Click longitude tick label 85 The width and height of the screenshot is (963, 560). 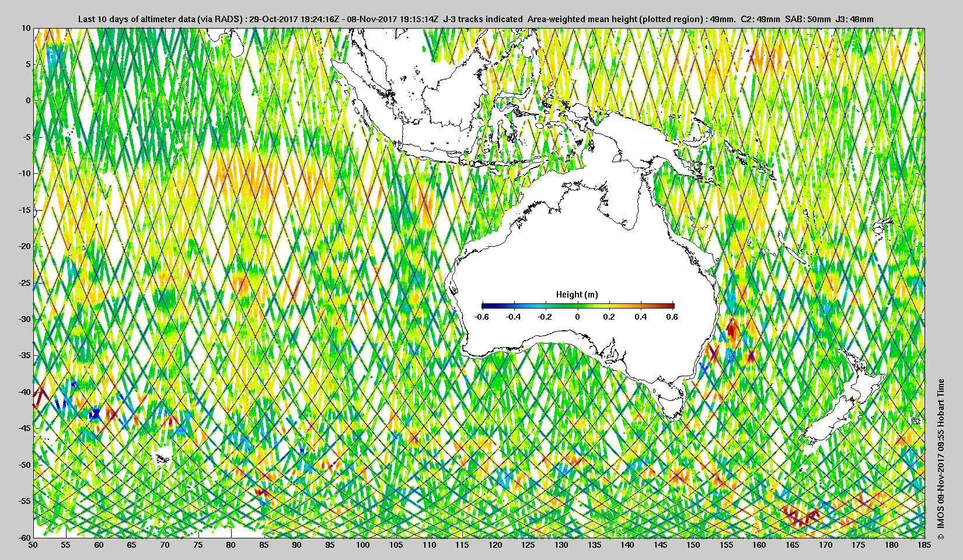[x=264, y=545]
